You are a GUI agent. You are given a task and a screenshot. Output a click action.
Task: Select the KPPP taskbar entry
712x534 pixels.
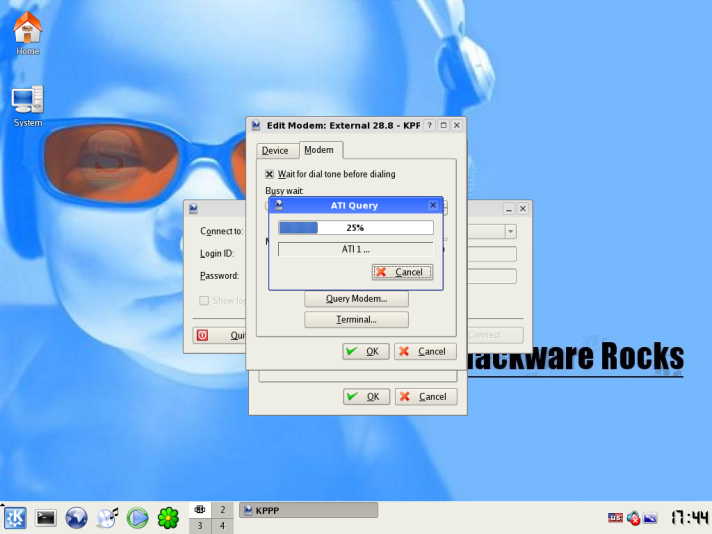[308, 510]
